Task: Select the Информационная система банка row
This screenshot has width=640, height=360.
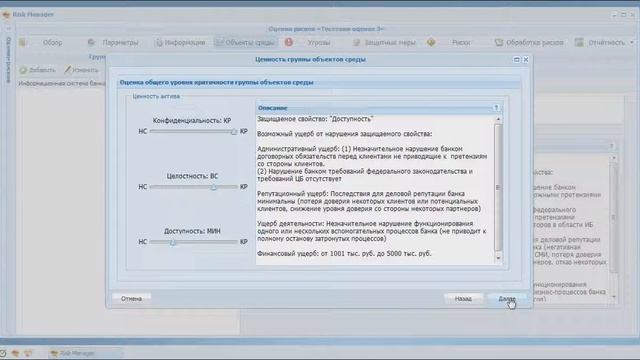Action: 61,83
